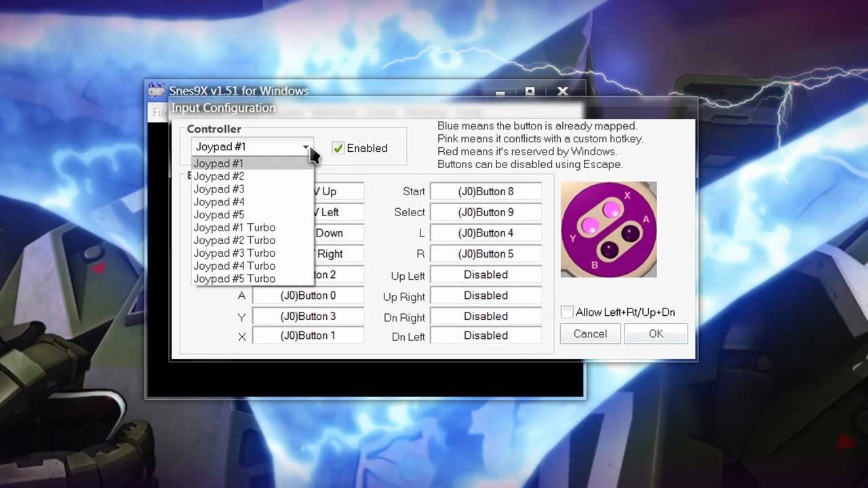Edit the Select mapping field
Image resolution: width=868 pixels, height=488 pixels.
486,212
